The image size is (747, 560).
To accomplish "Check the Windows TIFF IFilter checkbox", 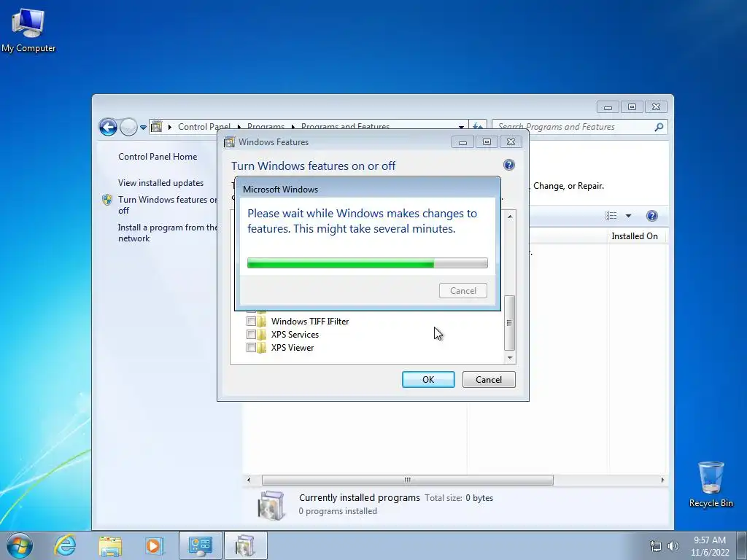I will 251,321.
